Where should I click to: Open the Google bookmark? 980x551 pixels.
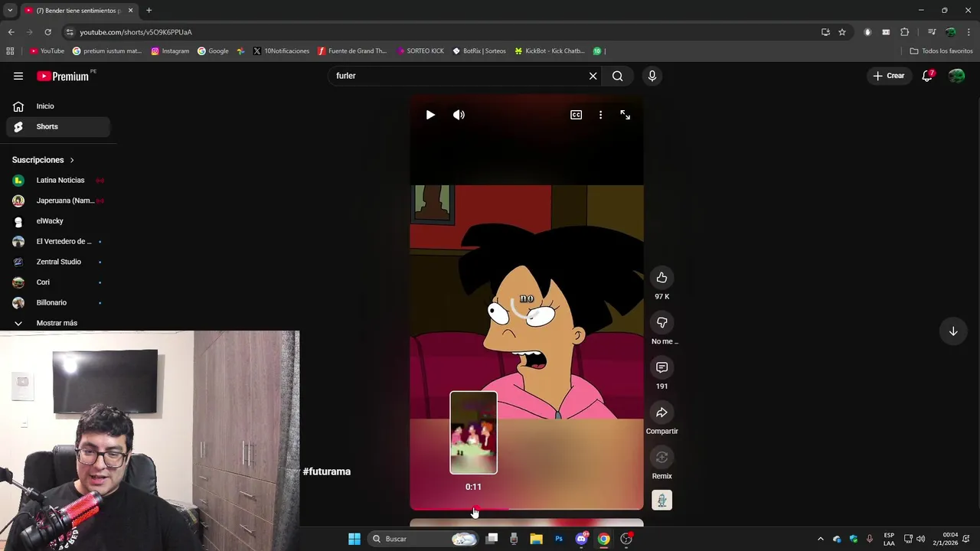(213, 51)
